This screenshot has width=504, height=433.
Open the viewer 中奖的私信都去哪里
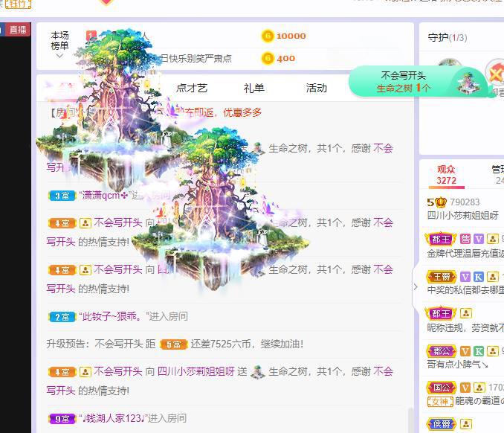click(465, 290)
